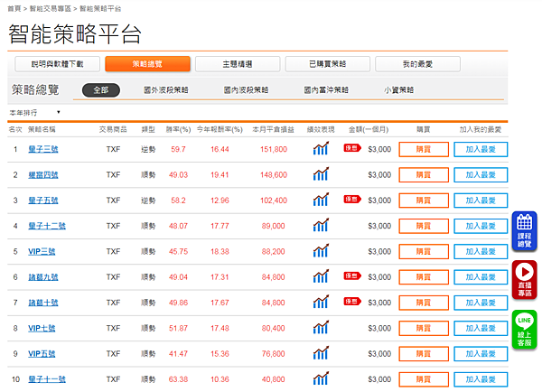Filter by 國內波段策略

click(246, 90)
